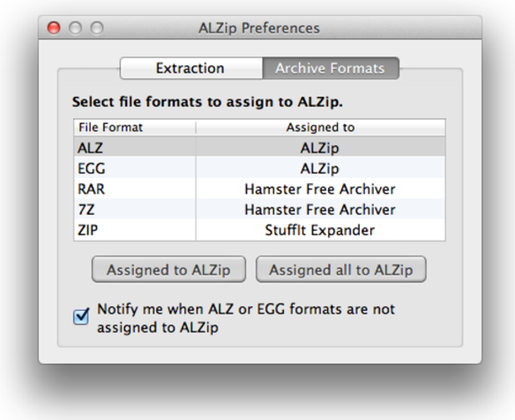The height and width of the screenshot is (420, 515).
Task: Click the zoom window button
Action: [97, 28]
